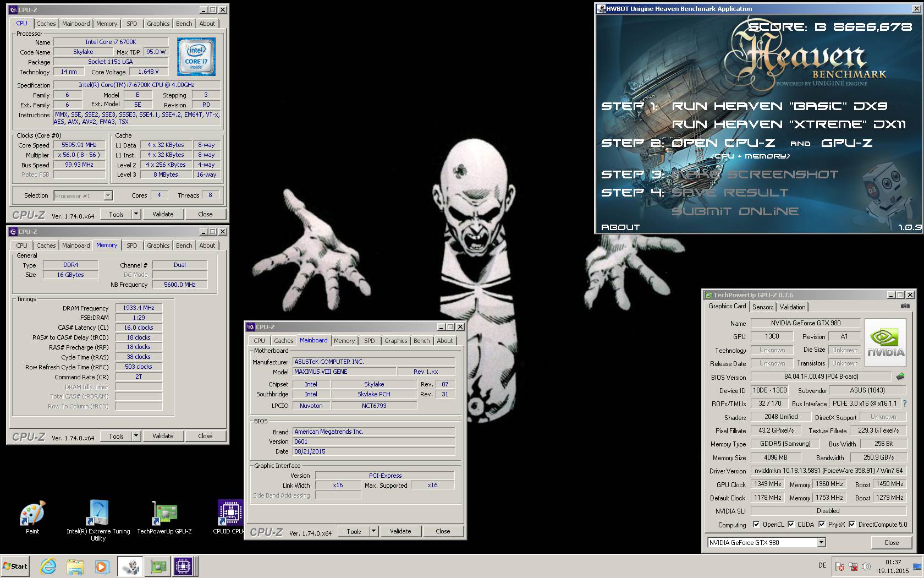Viewport: 924px width, 578px height.
Task: Launch CPUID CPU-Z desktop shortcut
Action: coord(230,517)
